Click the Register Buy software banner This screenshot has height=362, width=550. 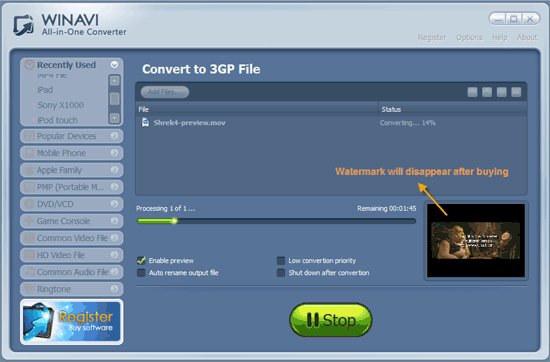coord(72,322)
